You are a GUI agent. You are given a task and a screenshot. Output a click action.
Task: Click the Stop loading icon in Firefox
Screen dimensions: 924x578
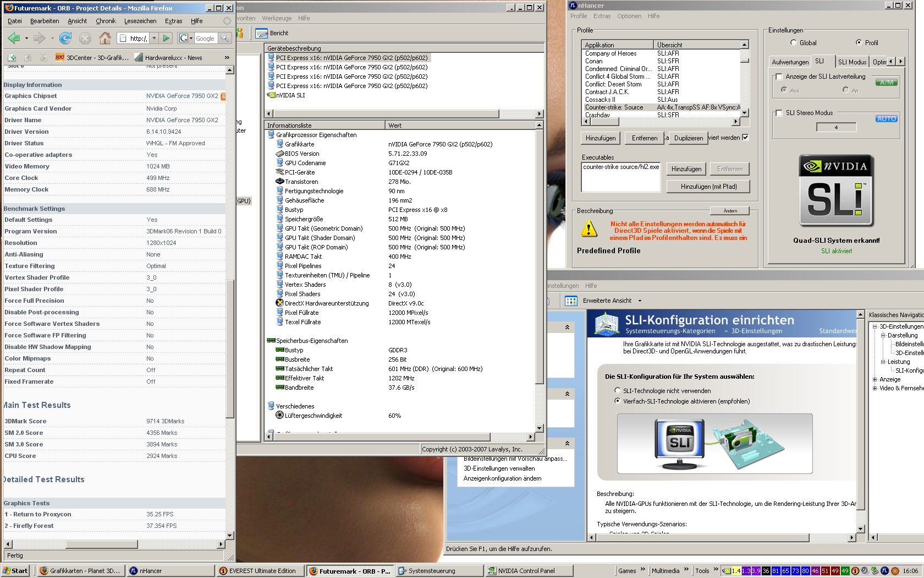pyautogui.click(x=85, y=38)
